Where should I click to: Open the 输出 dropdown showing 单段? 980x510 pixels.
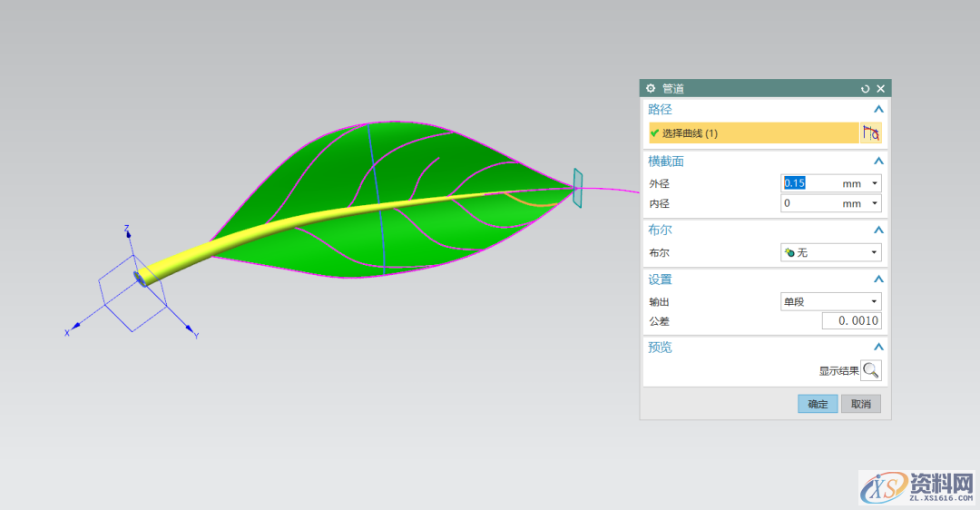pos(830,301)
